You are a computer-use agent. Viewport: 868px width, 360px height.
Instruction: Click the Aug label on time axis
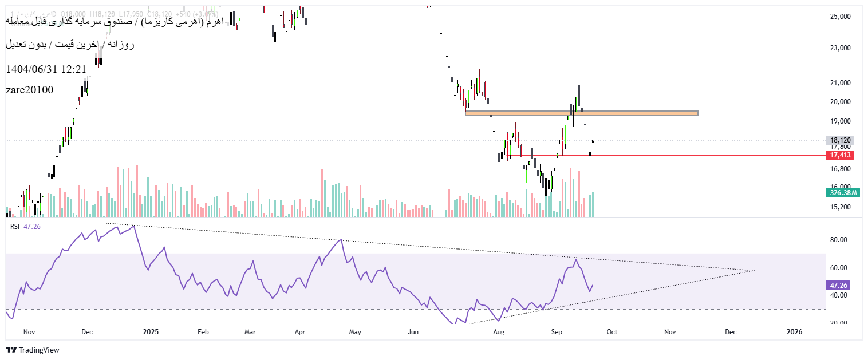tap(499, 332)
